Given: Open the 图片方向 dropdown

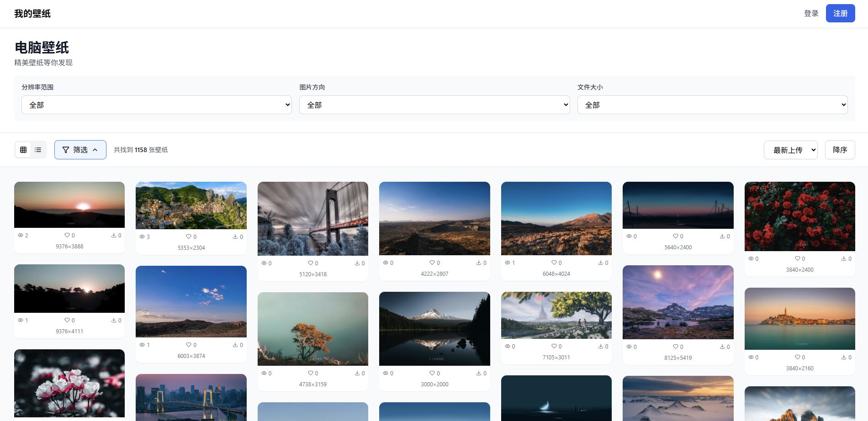Looking at the screenshot, I should click(x=434, y=105).
